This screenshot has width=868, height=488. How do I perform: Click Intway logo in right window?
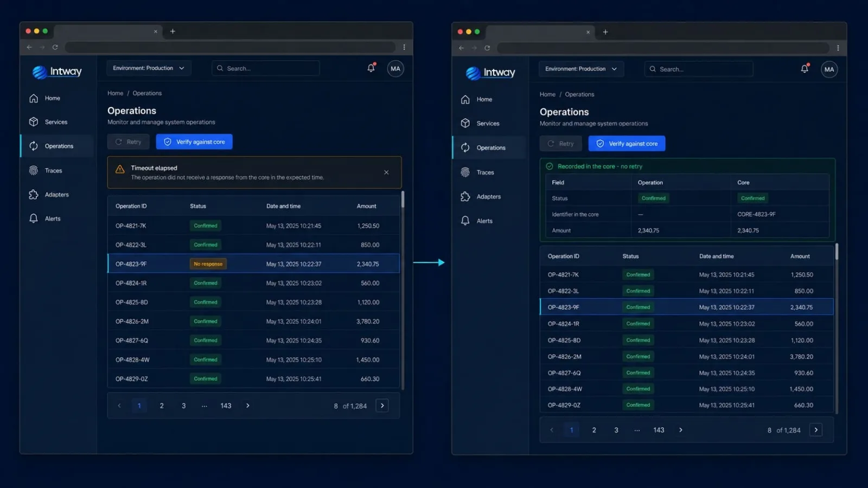[490, 73]
